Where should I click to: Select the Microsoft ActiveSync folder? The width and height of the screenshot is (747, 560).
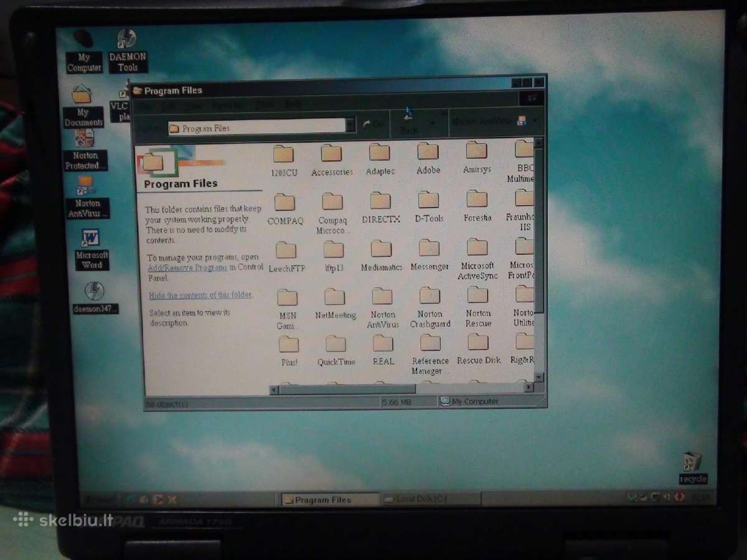pyautogui.click(x=477, y=259)
